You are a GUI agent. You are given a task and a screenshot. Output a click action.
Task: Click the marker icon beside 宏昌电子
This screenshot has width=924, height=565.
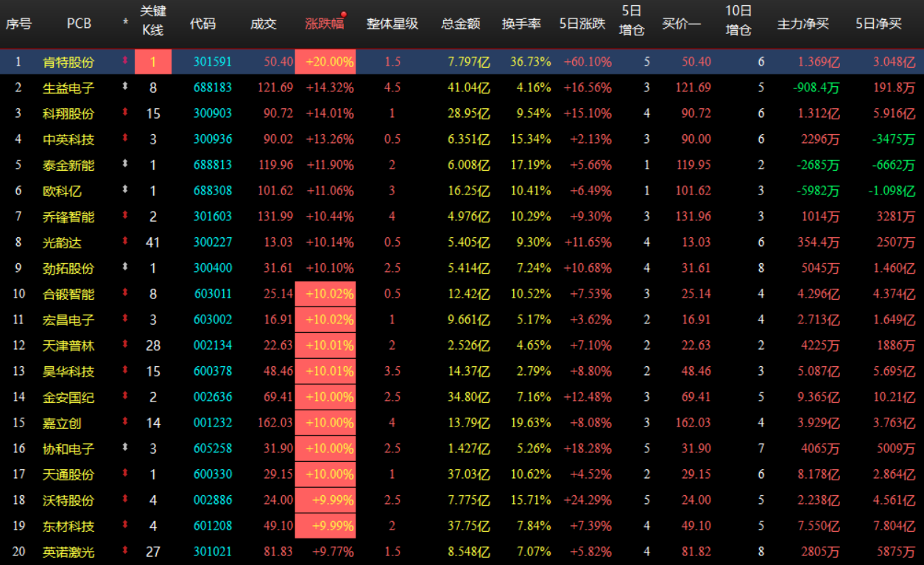coord(125,320)
